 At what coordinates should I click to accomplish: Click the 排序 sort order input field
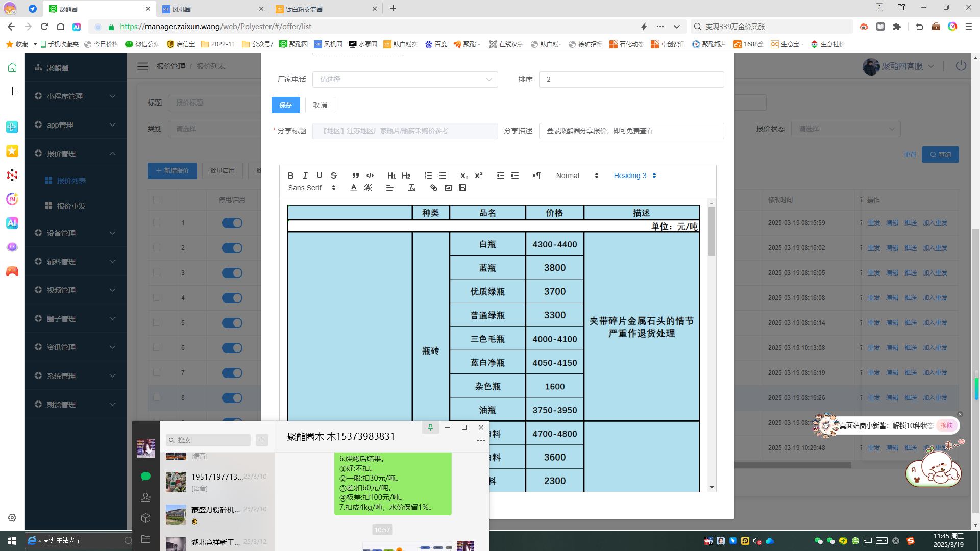(x=631, y=79)
